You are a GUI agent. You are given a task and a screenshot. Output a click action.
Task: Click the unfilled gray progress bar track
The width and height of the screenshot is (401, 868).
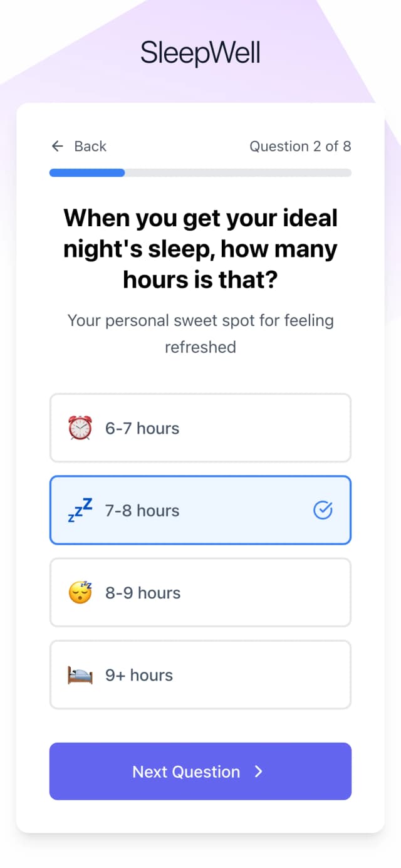coord(238,173)
